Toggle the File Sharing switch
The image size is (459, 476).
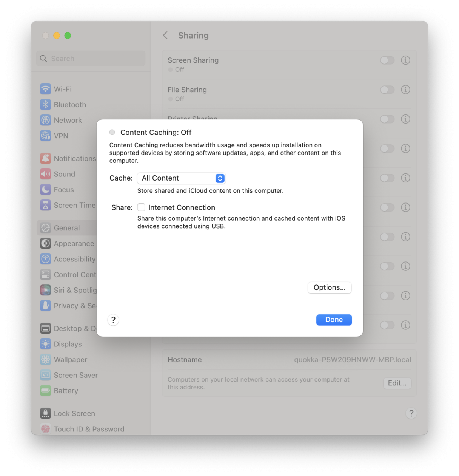coord(387,90)
